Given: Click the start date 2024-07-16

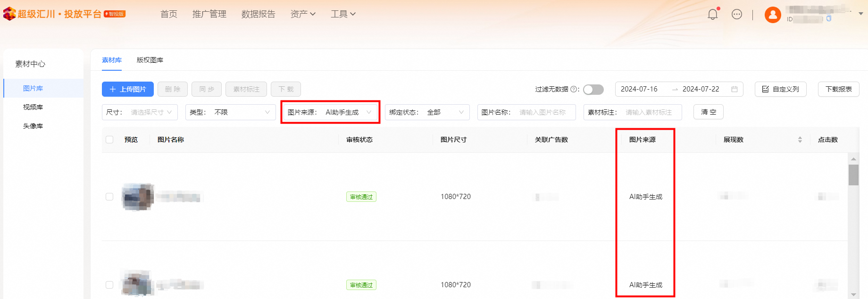Looking at the screenshot, I should (639, 89).
